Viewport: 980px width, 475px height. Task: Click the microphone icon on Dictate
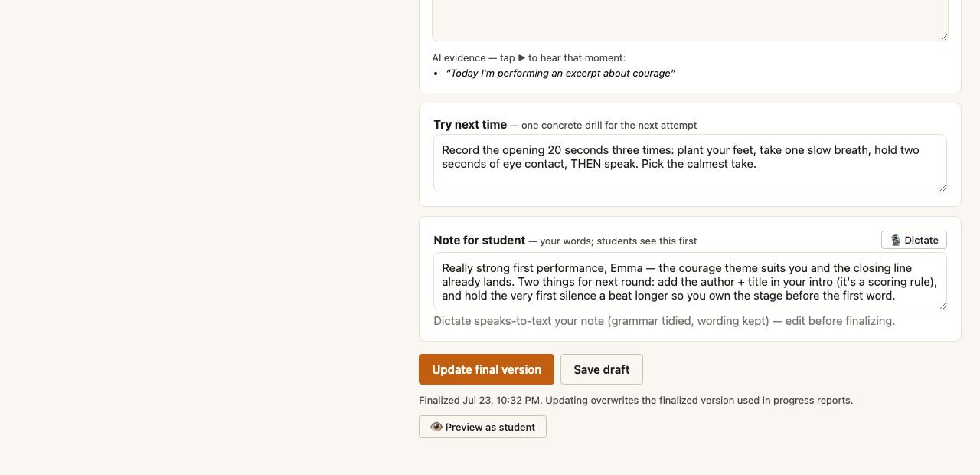coord(895,240)
